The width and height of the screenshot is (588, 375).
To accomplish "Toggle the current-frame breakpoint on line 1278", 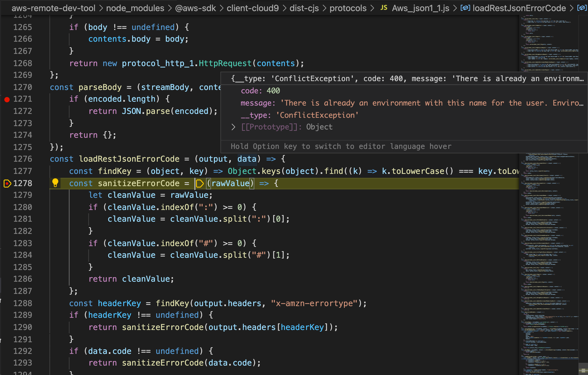I will point(7,183).
